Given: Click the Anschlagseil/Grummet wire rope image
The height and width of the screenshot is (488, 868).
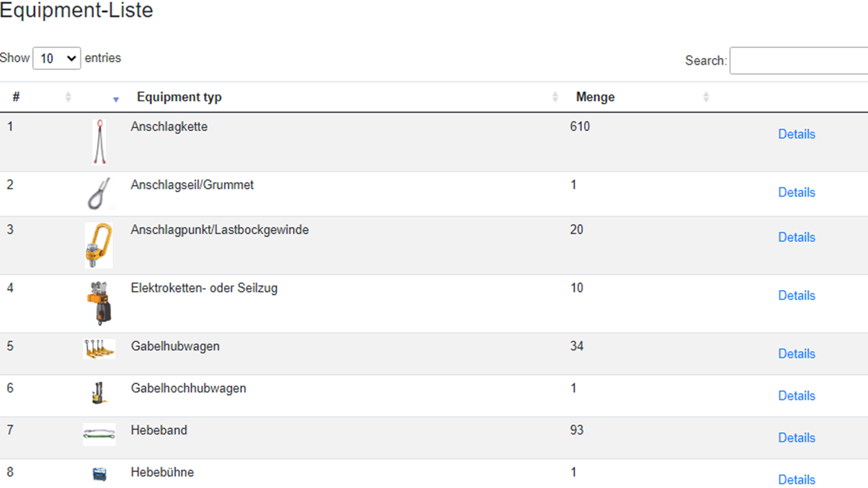Looking at the screenshot, I should (99, 194).
